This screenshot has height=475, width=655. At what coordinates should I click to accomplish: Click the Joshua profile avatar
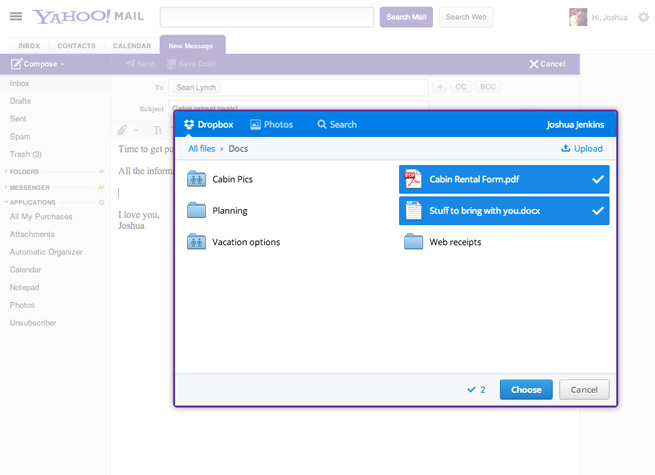578,17
